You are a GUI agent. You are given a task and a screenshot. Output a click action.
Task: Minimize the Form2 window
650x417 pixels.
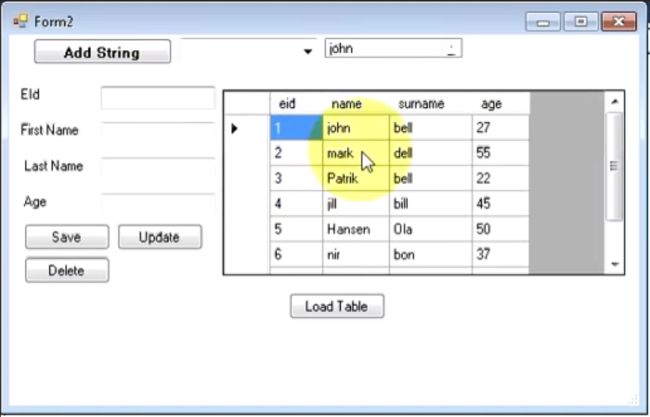pos(543,21)
